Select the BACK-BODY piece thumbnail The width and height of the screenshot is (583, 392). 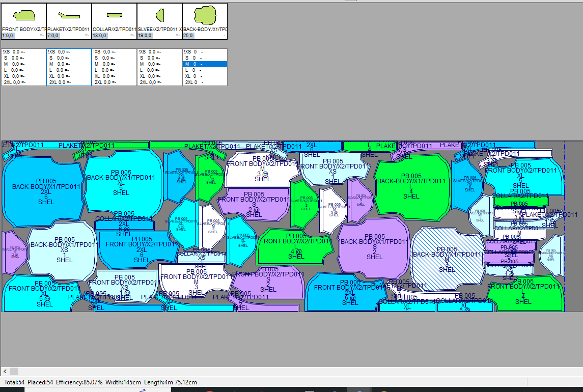point(205,16)
